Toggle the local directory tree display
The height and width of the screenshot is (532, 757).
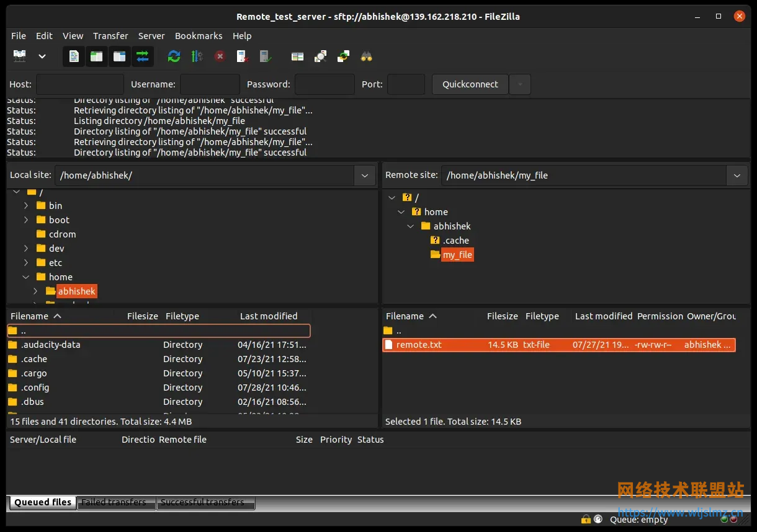[96, 56]
